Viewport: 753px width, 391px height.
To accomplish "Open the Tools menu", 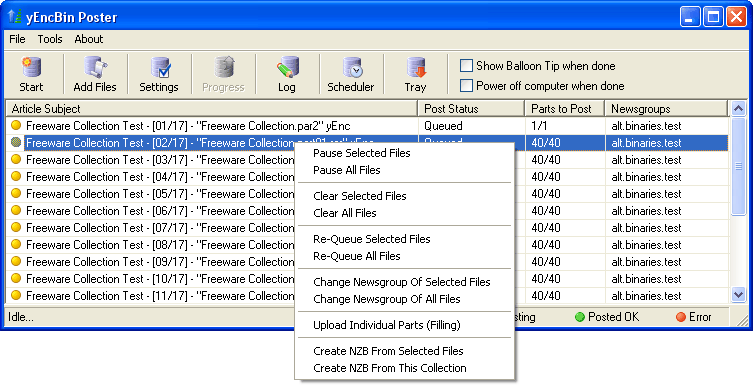I will click(x=50, y=39).
